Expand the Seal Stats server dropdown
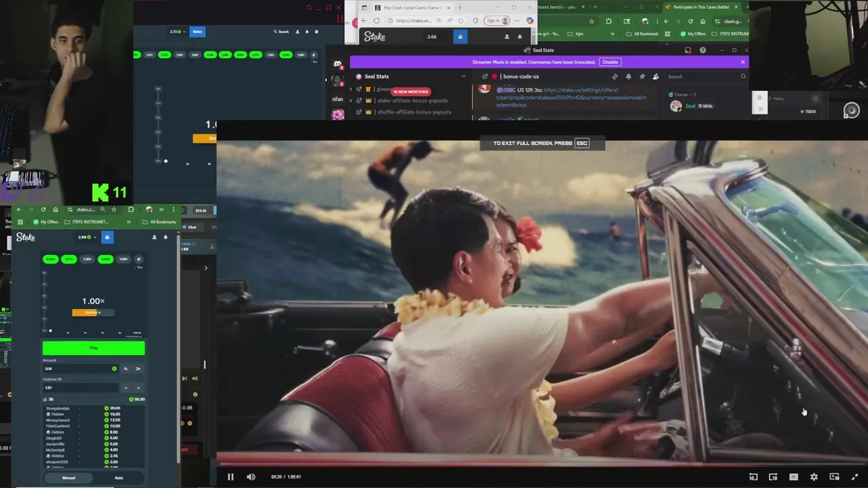Viewport: 868px width, 488px height. click(463, 77)
